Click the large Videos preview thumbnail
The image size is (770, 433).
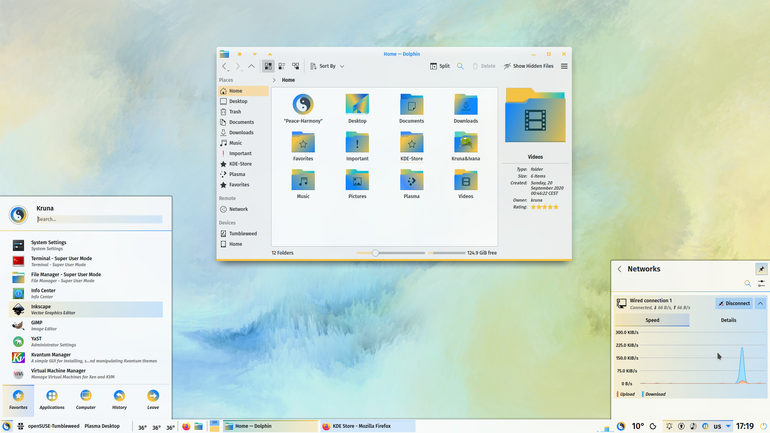pos(535,115)
